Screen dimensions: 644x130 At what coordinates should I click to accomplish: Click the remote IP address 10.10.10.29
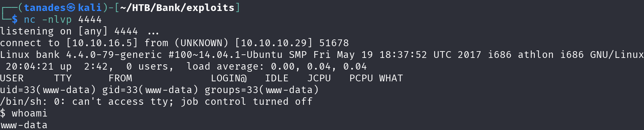[274, 43]
